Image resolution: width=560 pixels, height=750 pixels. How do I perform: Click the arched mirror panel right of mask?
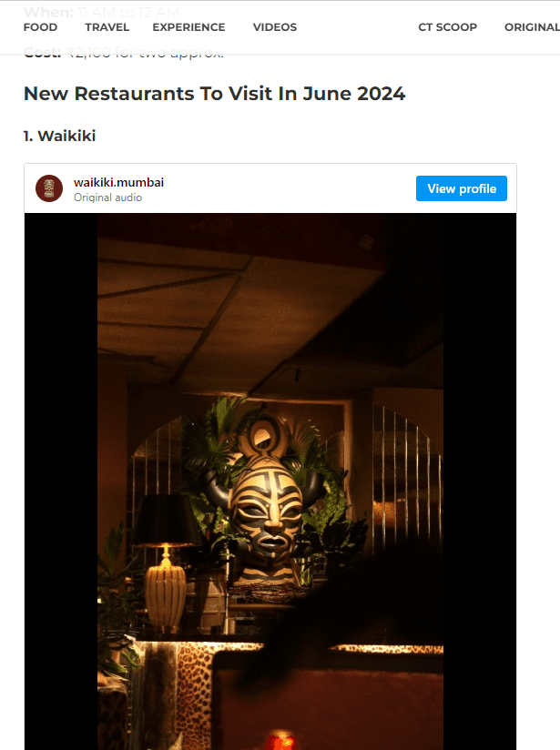(407, 473)
